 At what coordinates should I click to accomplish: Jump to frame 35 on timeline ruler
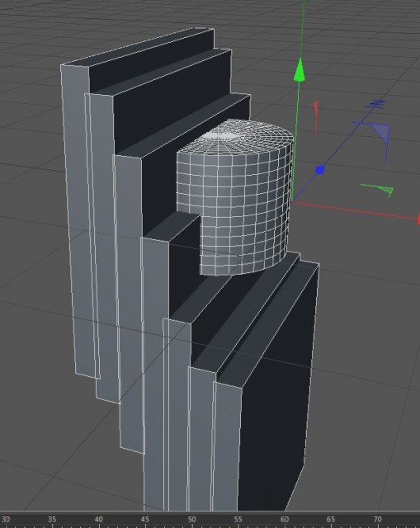[x=52, y=520]
